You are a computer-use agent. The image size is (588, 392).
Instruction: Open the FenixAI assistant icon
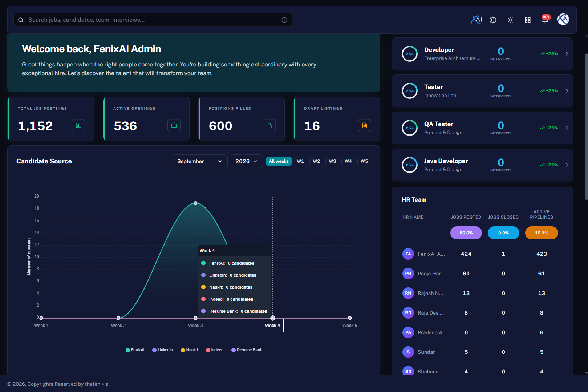(x=476, y=20)
